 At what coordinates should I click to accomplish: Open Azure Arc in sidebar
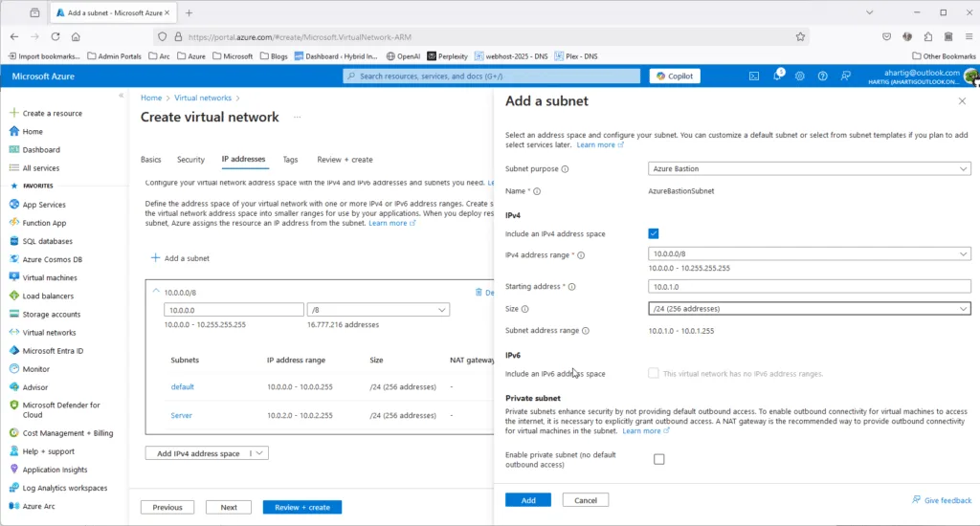click(x=32, y=506)
